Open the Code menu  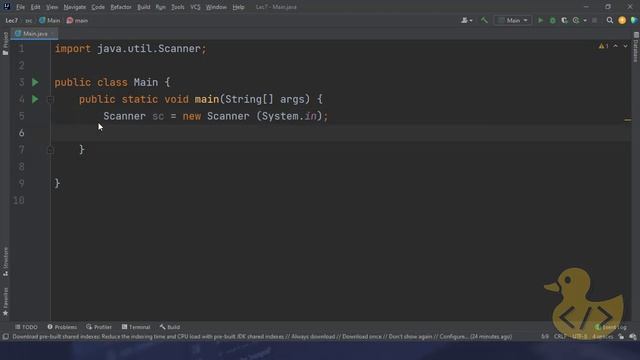(98, 7)
